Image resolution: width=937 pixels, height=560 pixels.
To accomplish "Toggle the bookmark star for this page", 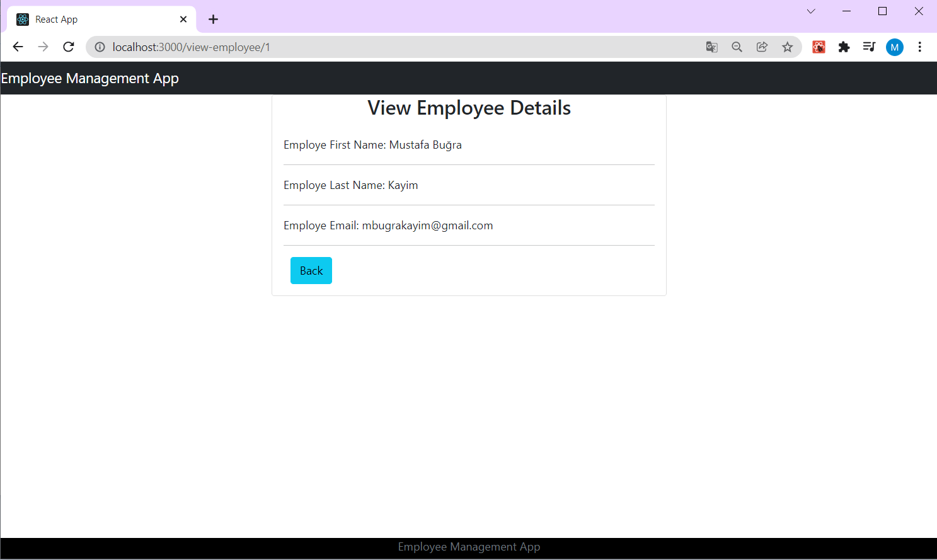I will click(x=787, y=47).
